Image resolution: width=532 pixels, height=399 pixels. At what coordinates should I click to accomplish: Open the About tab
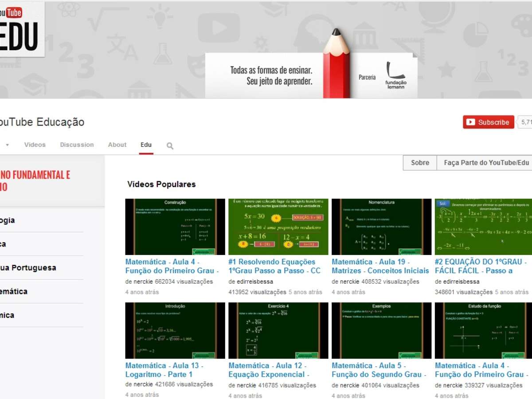pos(117,145)
